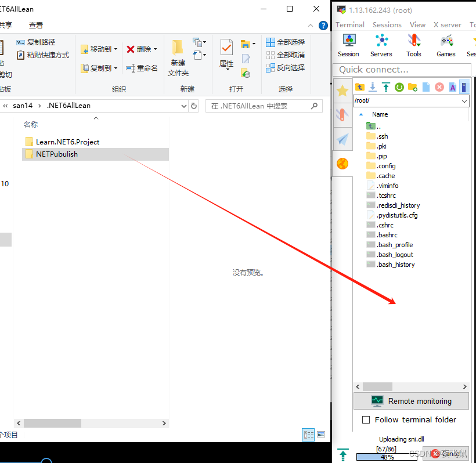This screenshot has height=463, width=476.
Task: Enable the Follow terminal folder checkbox
Action: click(x=366, y=419)
